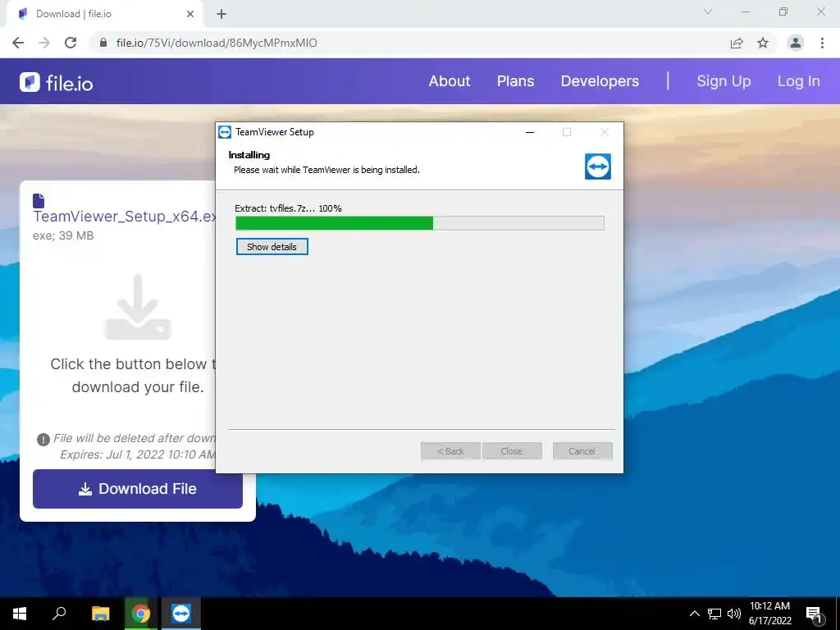Go back with browser back arrow

[x=18, y=43]
